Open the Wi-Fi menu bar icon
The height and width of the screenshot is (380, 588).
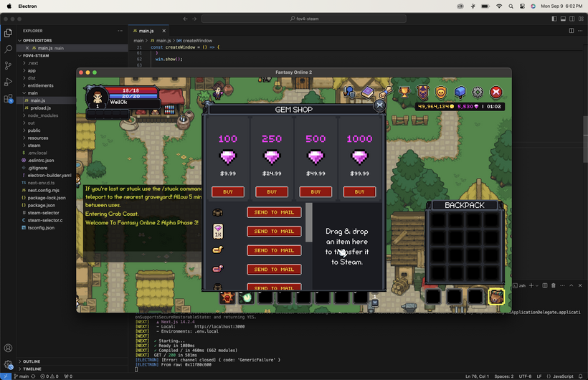(x=499, y=6)
